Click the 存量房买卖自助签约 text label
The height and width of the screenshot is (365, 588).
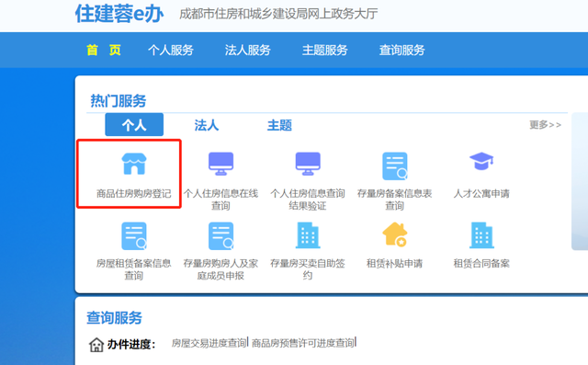point(308,269)
